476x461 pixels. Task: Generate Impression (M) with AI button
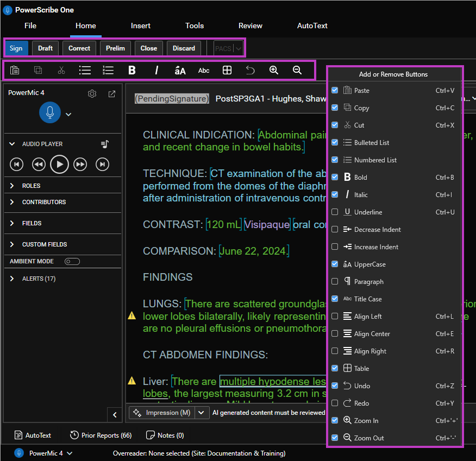coord(162,413)
